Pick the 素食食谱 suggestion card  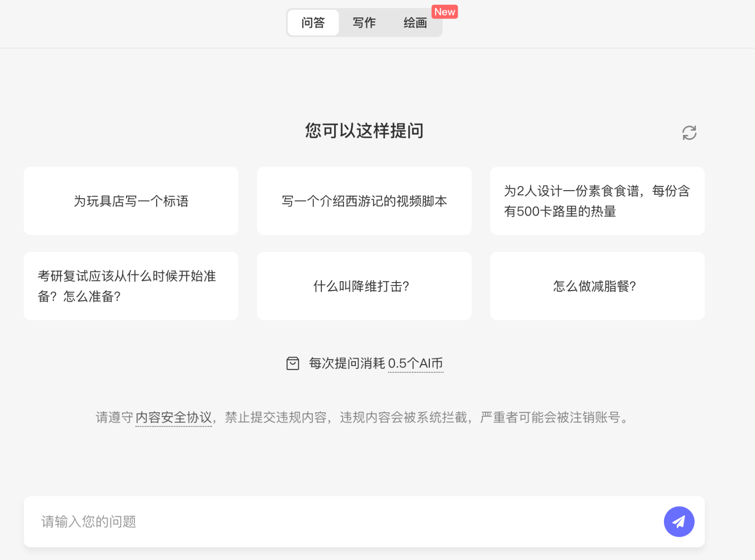click(596, 201)
